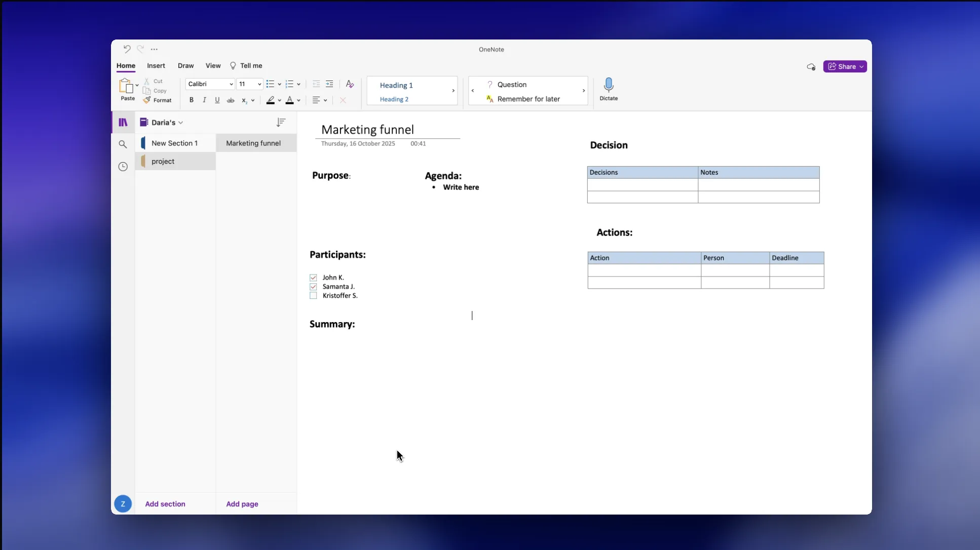Click the Add section button
Viewport: 980px width, 550px height.
(165, 503)
